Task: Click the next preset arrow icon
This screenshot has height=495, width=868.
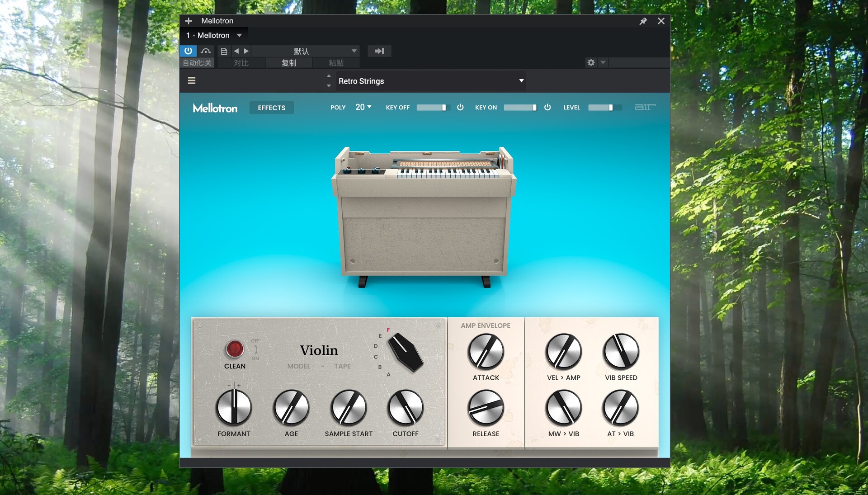Action: pos(246,51)
